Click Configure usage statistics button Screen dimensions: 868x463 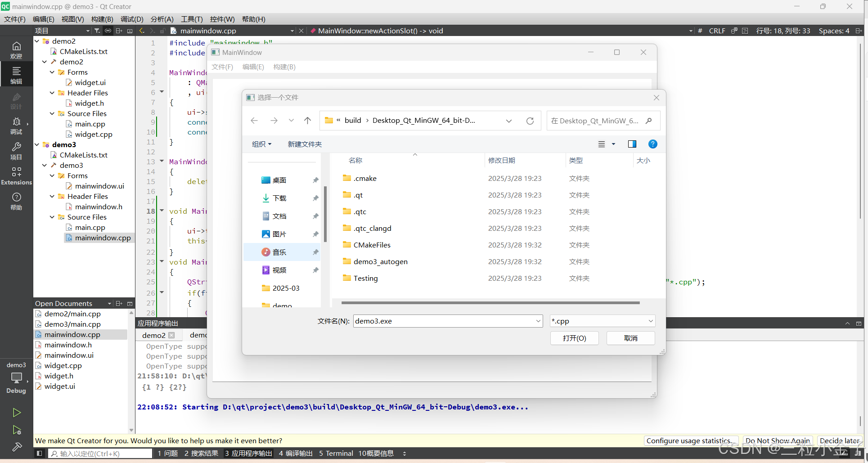[691, 441]
